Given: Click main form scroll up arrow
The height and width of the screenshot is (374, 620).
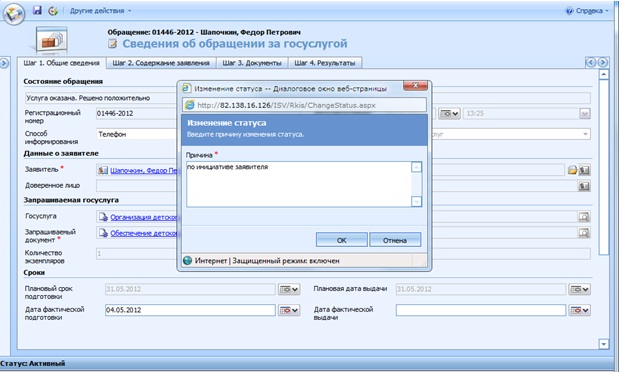Looking at the screenshot, I should click(x=603, y=74).
